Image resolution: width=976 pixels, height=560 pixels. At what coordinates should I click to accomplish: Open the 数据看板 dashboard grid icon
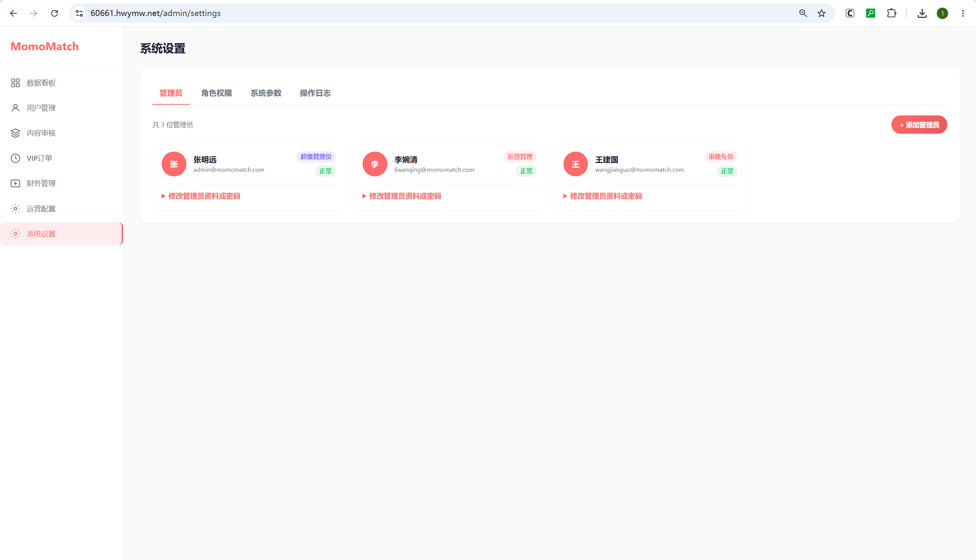coord(15,83)
